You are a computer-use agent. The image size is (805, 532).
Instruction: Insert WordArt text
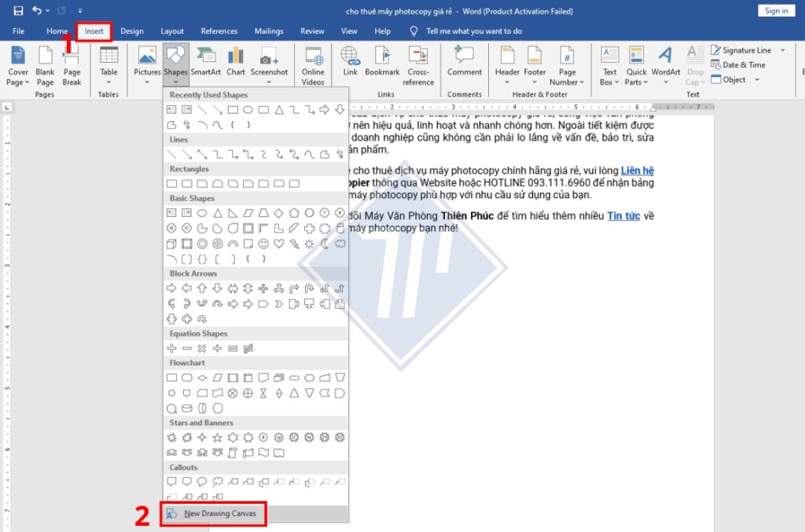[665, 63]
